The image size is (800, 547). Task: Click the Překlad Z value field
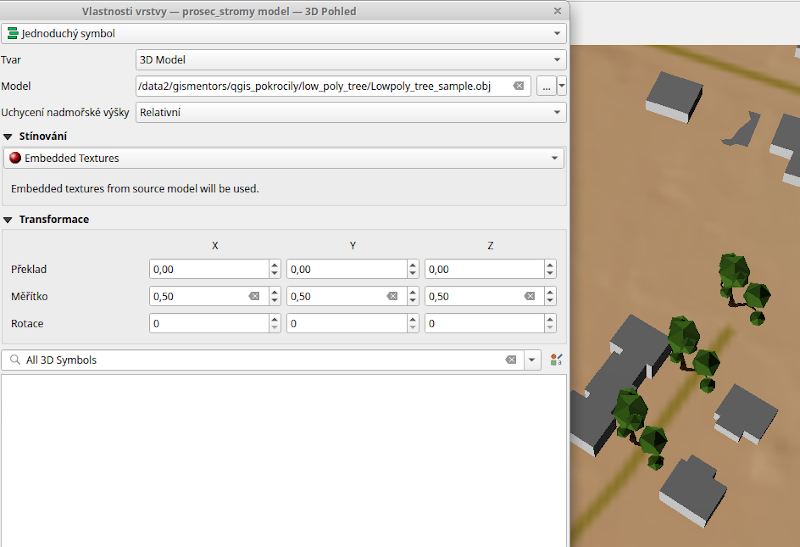485,269
